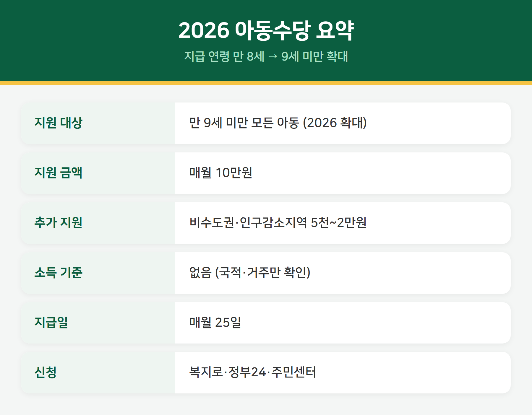Select the 추가 지원 label
The image size is (532, 415).
coord(59,223)
